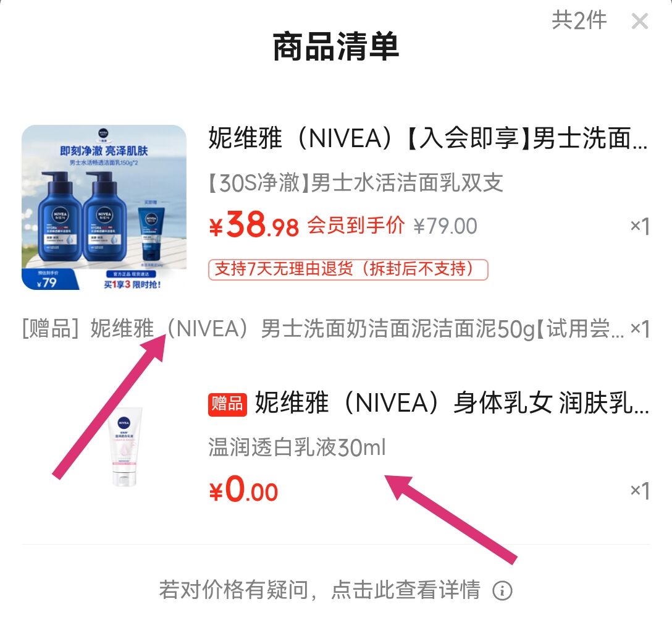Tap the ×1 quantity beside ¥0.00 gift
The width and height of the screenshot is (672, 620).
tap(640, 491)
